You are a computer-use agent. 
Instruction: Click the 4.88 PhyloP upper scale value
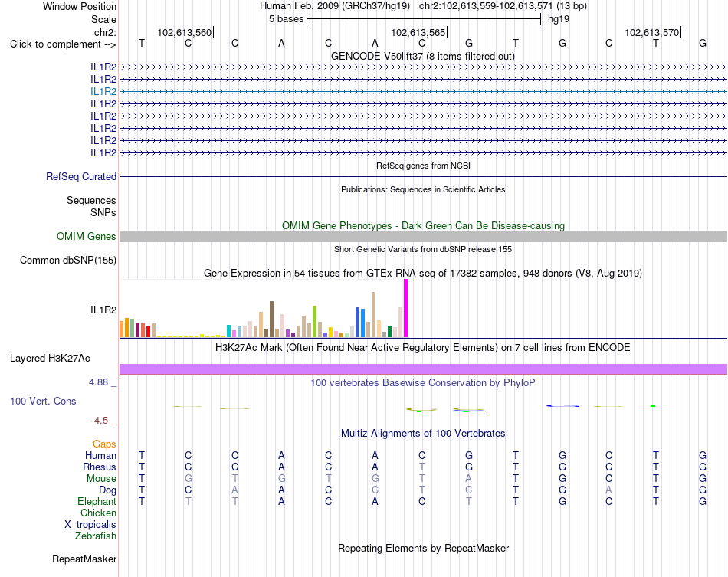pos(98,382)
